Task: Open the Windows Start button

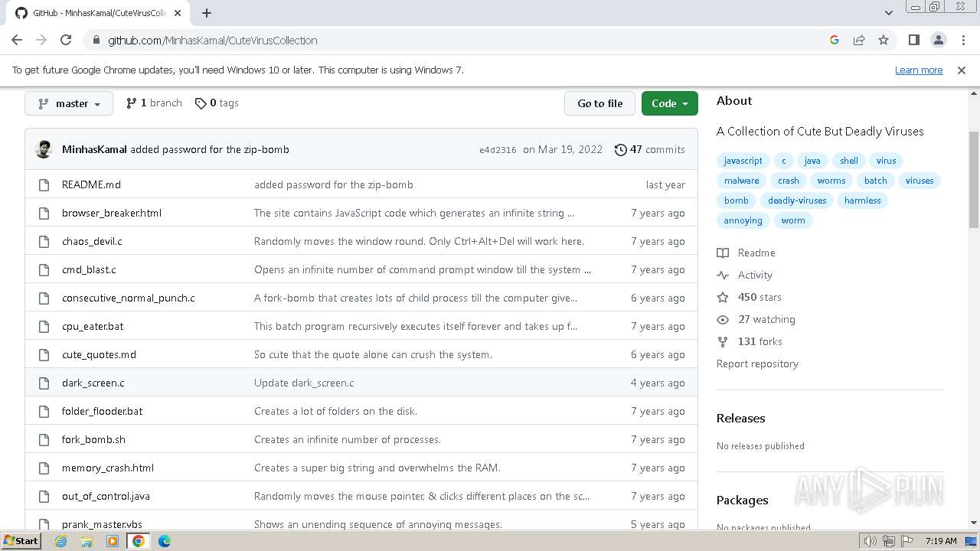Action: point(21,540)
